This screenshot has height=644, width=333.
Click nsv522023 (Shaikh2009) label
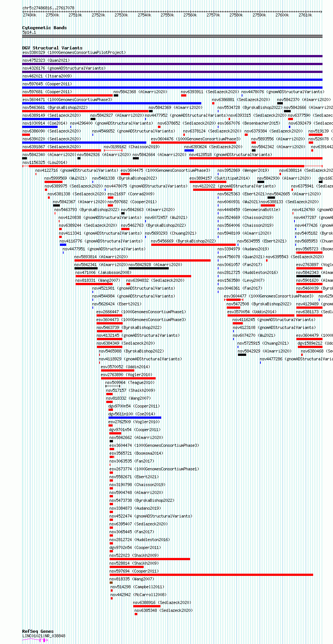coord(134,555)
